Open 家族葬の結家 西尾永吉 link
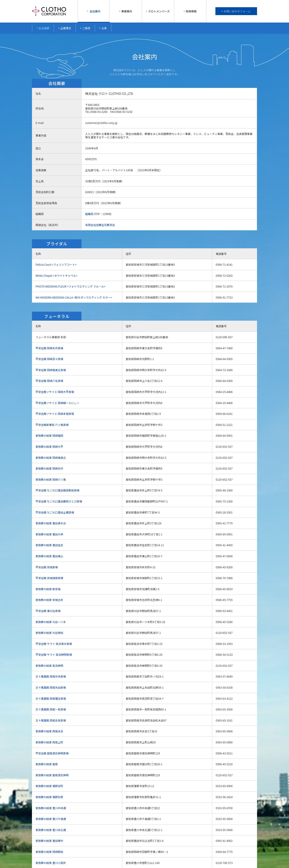Screen dimensions: 289x868 (x=50, y=731)
